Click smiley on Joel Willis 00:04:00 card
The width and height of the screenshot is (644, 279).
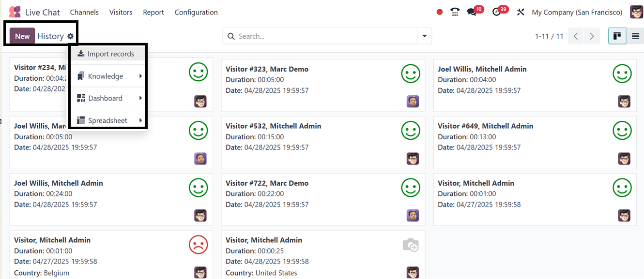tap(622, 73)
